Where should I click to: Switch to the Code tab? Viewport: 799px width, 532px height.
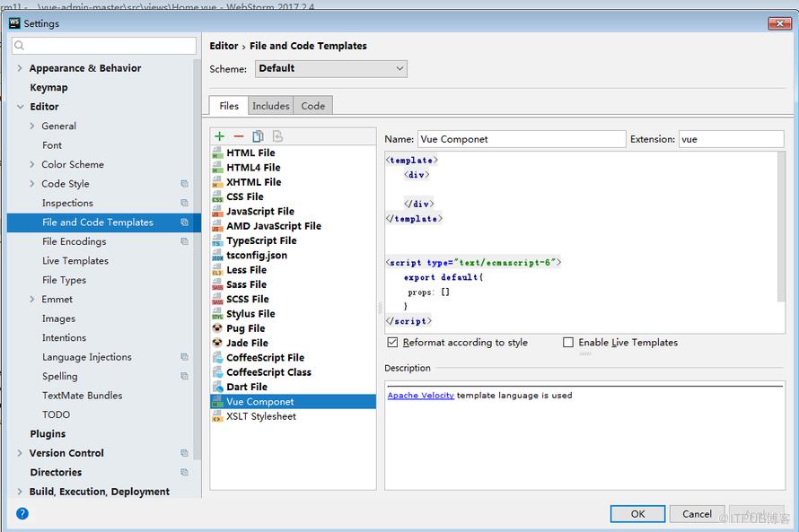point(313,105)
